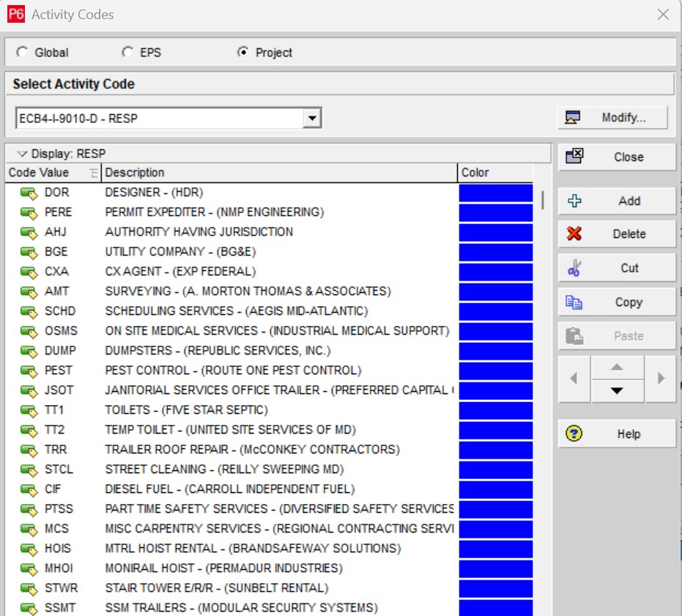Select the EPS radio button
The height and width of the screenshot is (616, 682).
128,53
